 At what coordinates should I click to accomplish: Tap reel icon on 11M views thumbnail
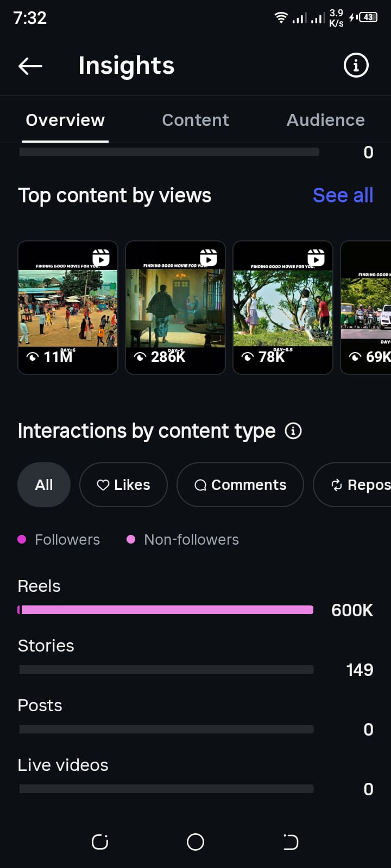[101, 258]
